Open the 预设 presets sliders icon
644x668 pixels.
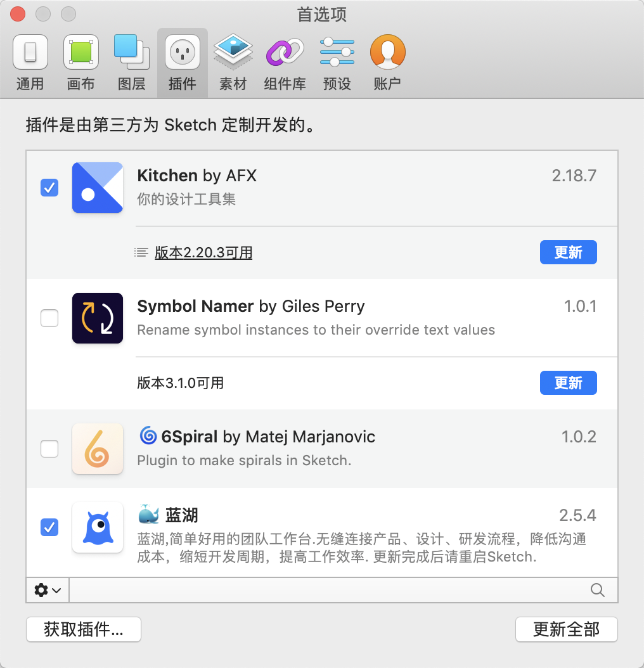coord(337,52)
